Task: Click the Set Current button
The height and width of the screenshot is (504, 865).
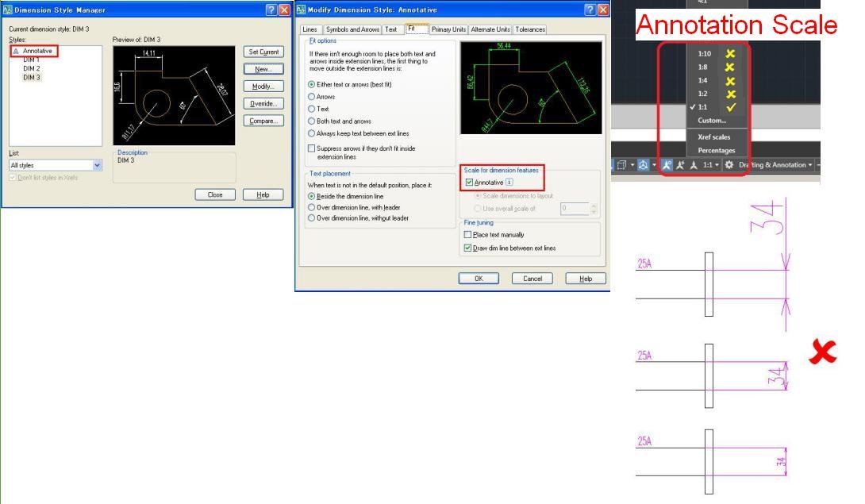Action: coord(263,52)
